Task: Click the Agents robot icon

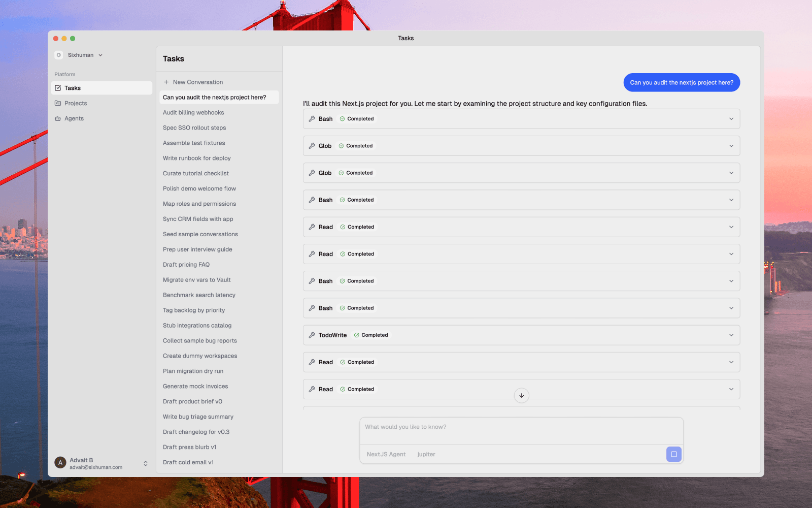Action: (58, 118)
